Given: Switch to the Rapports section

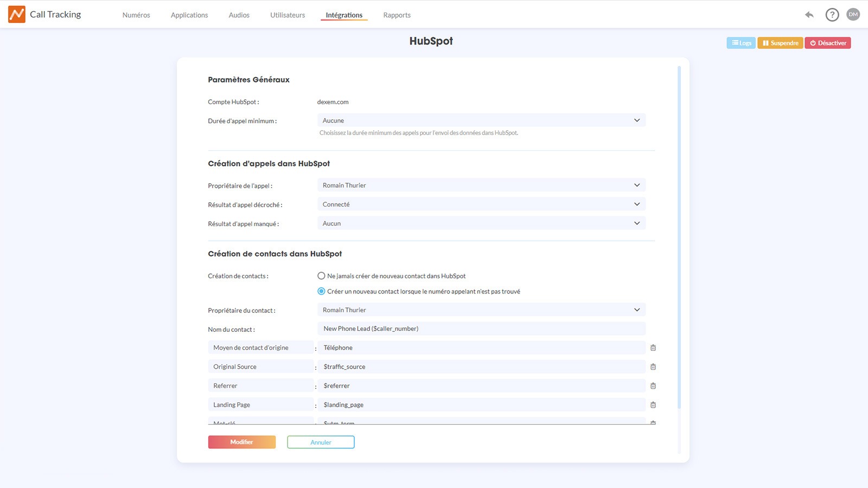Looking at the screenshot, I should click(397, 15).
